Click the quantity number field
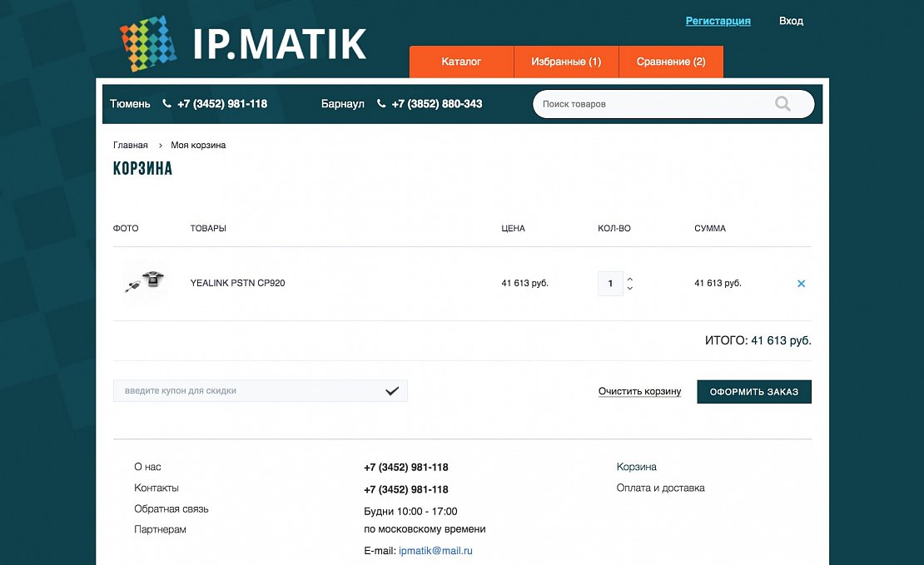 (x=610, y=284)
